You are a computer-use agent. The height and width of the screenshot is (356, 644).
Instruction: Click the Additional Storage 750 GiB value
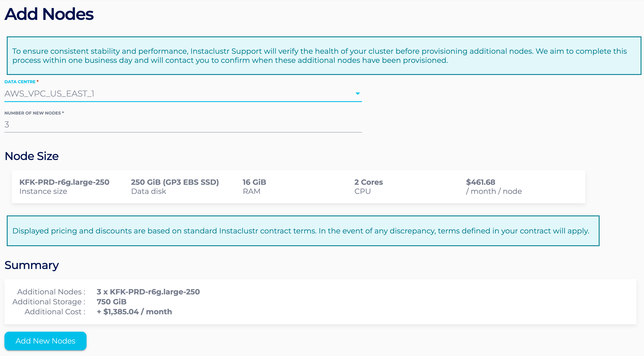[112, 302]
